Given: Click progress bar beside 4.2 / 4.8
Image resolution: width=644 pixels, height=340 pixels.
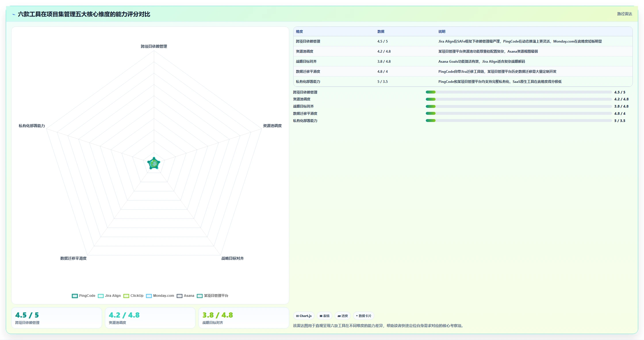Looking at the screenshot, I should [519, 99].
